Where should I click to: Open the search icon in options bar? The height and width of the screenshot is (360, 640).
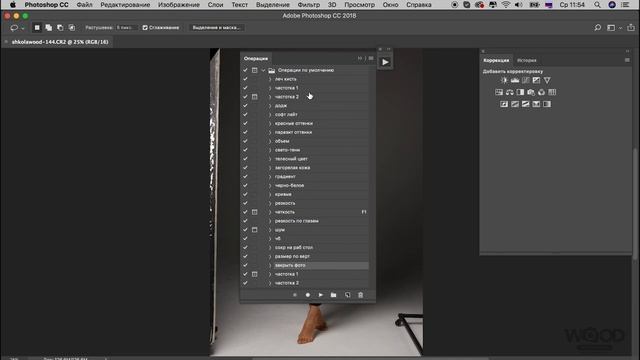pos(598,28)
